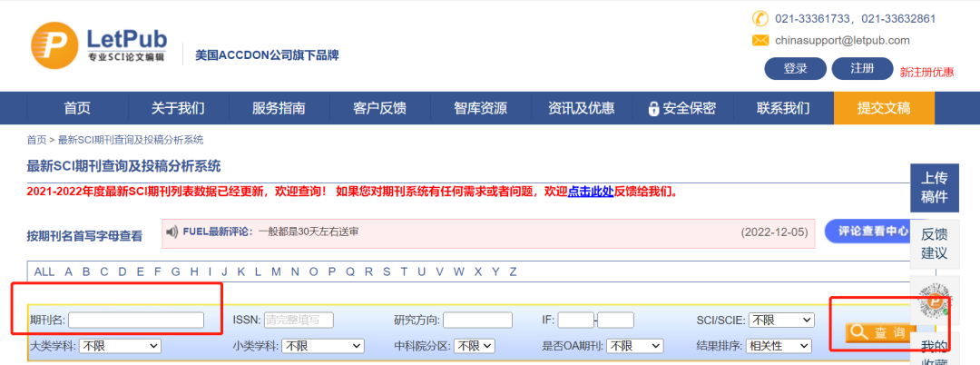The height and width of the screenshot is (365, 980).
Task: Select letter B in the alphabet index
Action: coord(86,271)
